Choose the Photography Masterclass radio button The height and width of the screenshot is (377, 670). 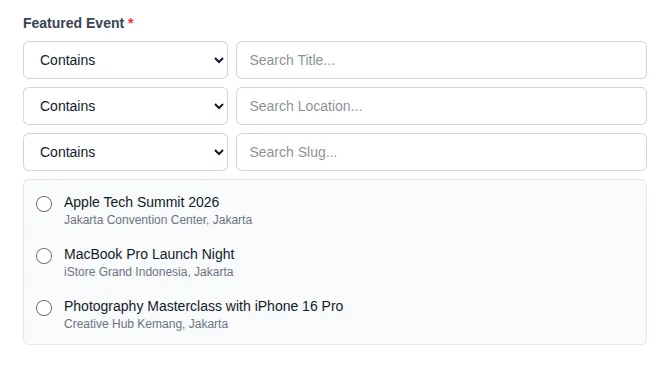point(44,308)
